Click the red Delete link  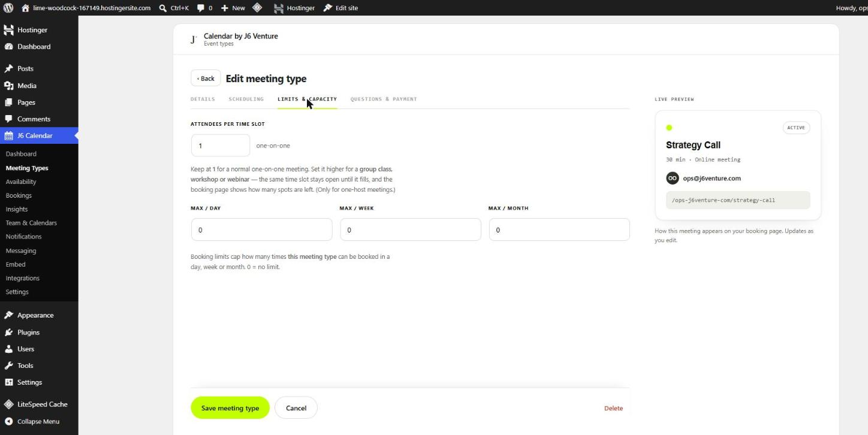click(x=613, y=408)
